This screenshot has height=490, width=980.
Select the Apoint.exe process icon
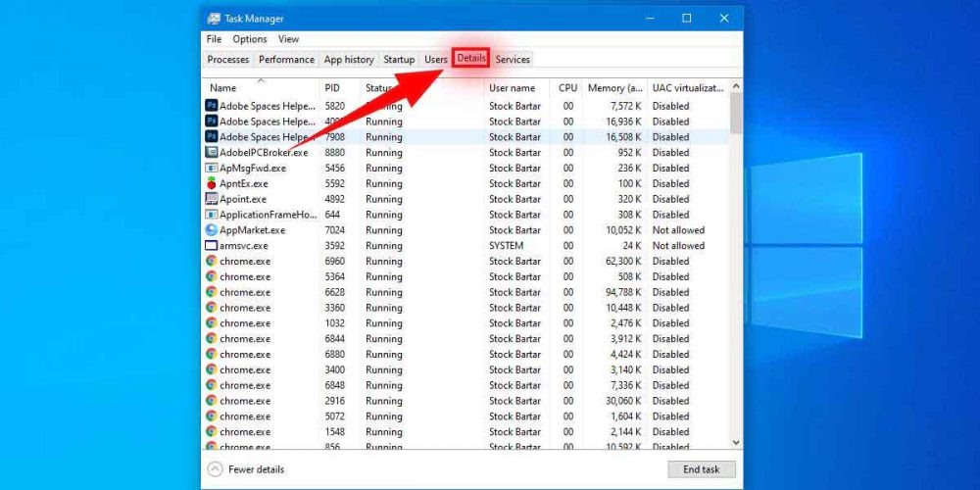pos(212,199)
